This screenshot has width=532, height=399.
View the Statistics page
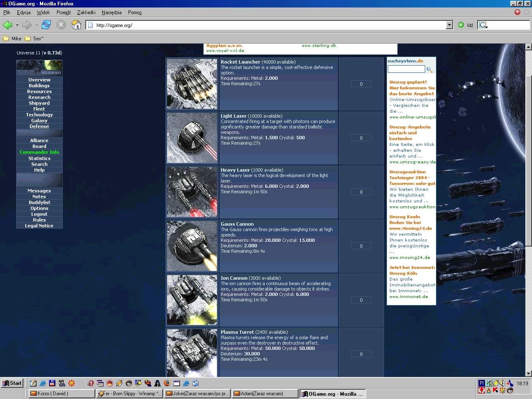tap(39, 158)
